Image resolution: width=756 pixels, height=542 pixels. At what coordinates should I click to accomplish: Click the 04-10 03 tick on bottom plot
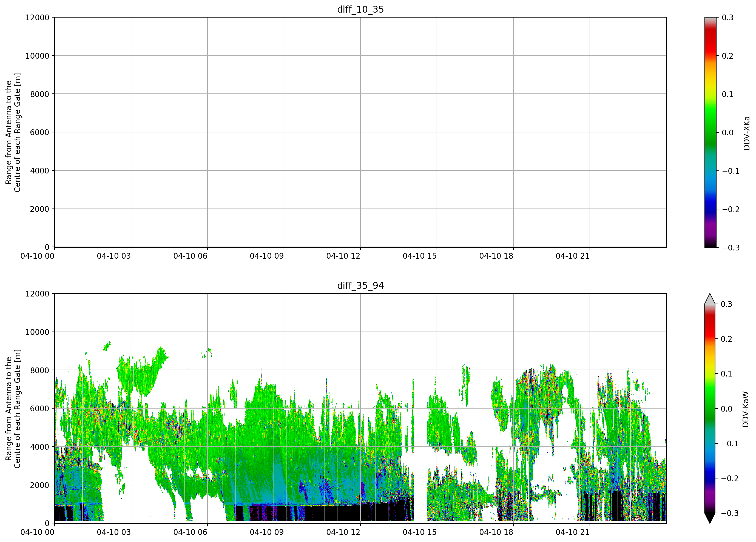114,532
